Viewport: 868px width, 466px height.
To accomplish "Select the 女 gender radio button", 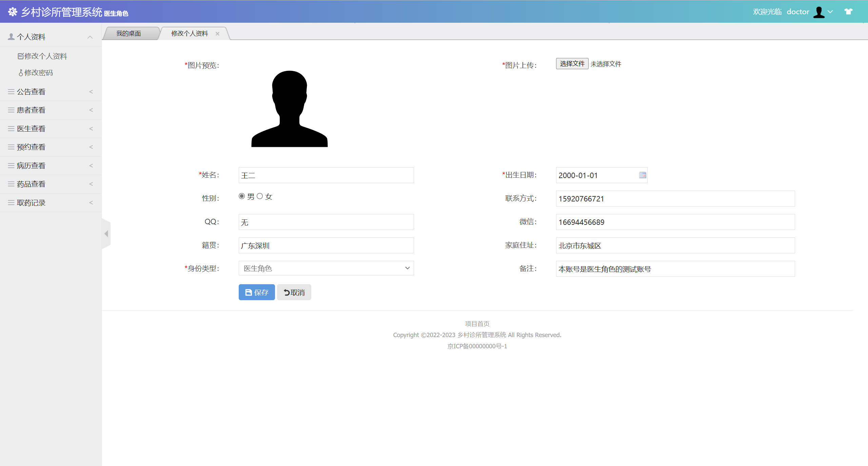I will pos(260,196).
